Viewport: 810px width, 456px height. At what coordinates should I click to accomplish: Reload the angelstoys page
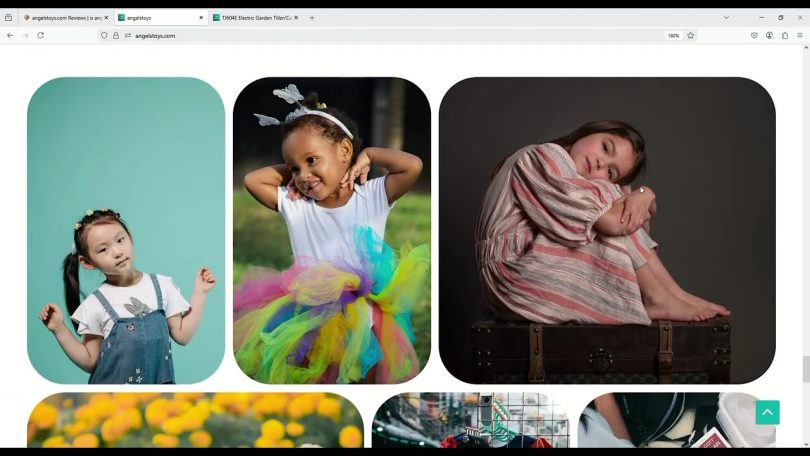coord(40,36)
